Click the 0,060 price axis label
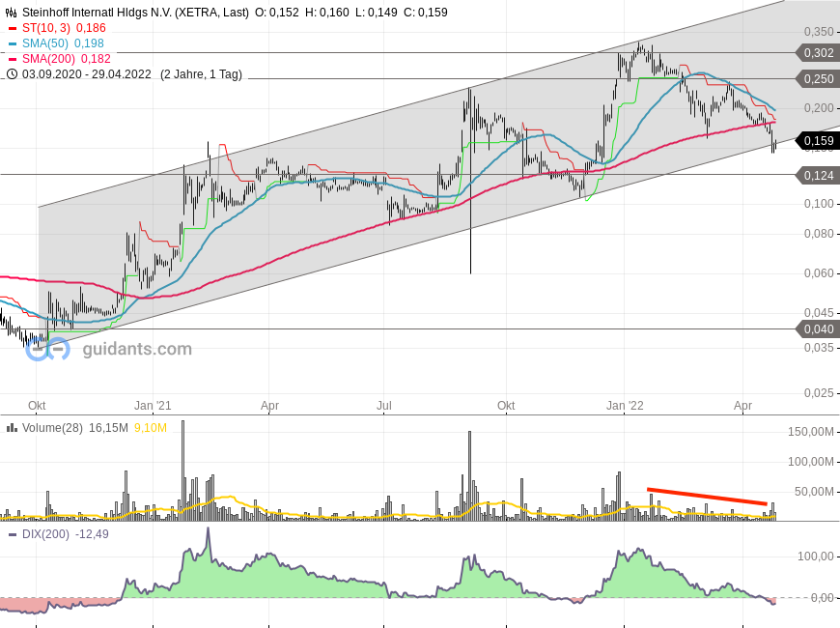The height and width of the screenshot is (628, 840). pos(819,273)
